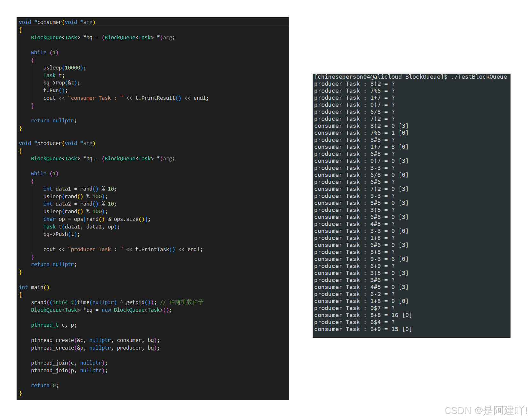The height and width of the screenshot is (420, 529).
Task: Click the char op assignment line
Action: (97, 219)
